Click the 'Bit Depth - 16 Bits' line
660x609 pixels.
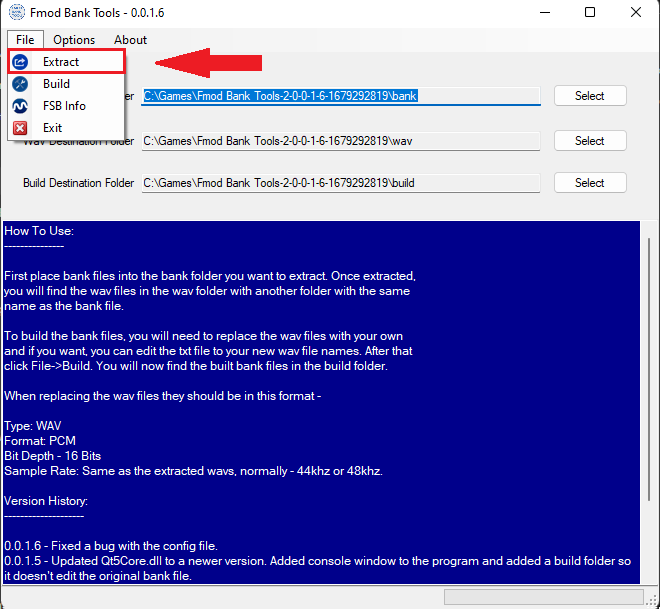[53, 456]
